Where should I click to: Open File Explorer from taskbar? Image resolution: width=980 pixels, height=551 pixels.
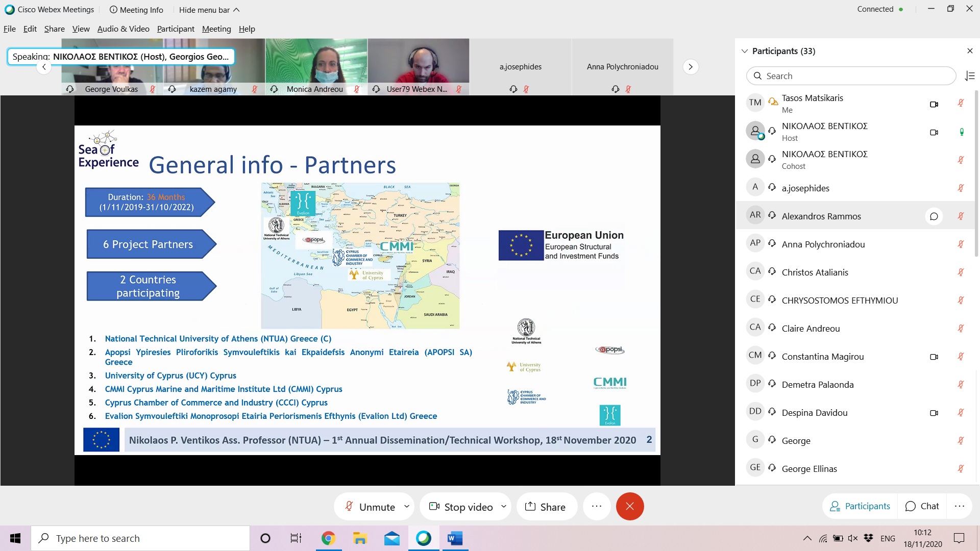pos(360,538)
